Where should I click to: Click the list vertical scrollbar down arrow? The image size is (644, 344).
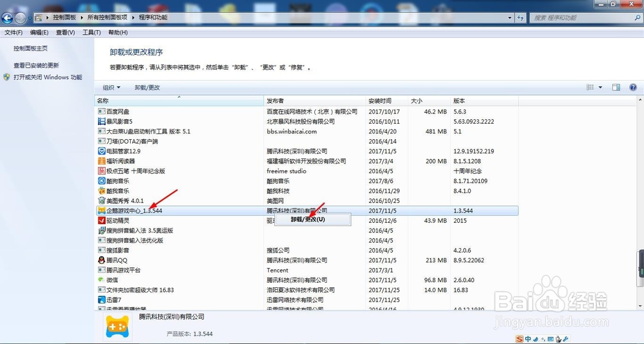640,307
